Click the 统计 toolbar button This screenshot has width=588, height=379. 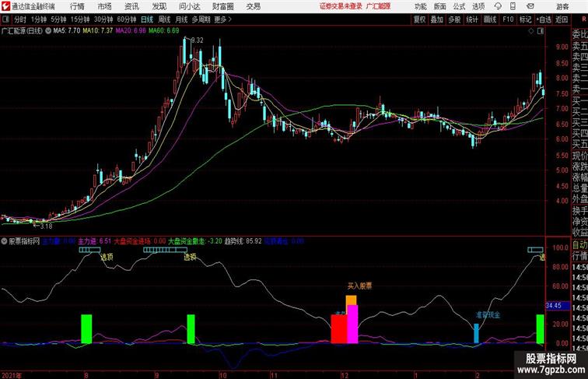pos(472,19)
